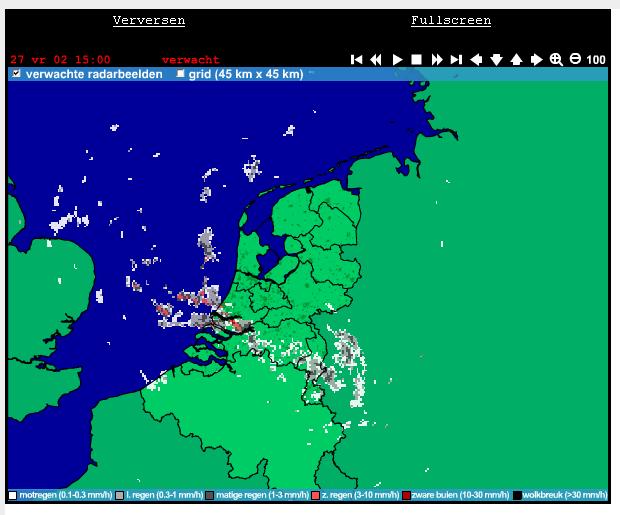
Task: Uncheck verwachte radarbeelden checkbox
Action: tap(16, 73)
